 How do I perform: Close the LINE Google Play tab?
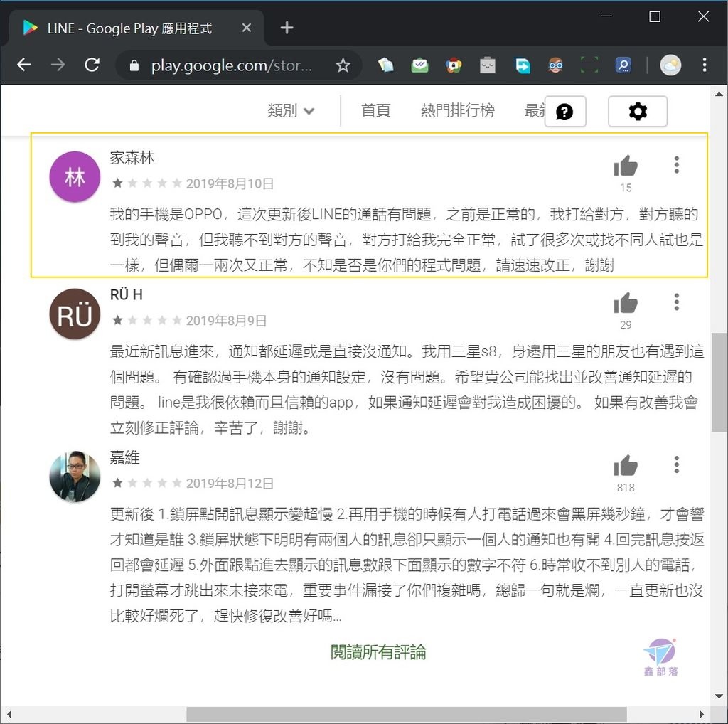247,28
